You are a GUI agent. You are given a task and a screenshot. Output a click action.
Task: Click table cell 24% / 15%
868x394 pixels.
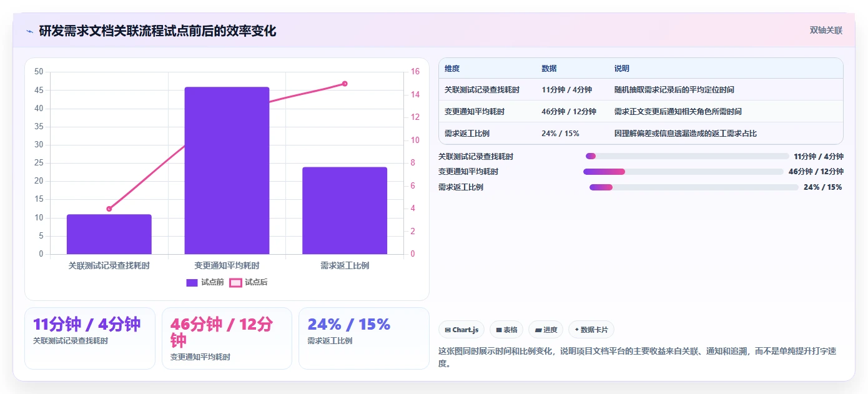coord(560,134)
